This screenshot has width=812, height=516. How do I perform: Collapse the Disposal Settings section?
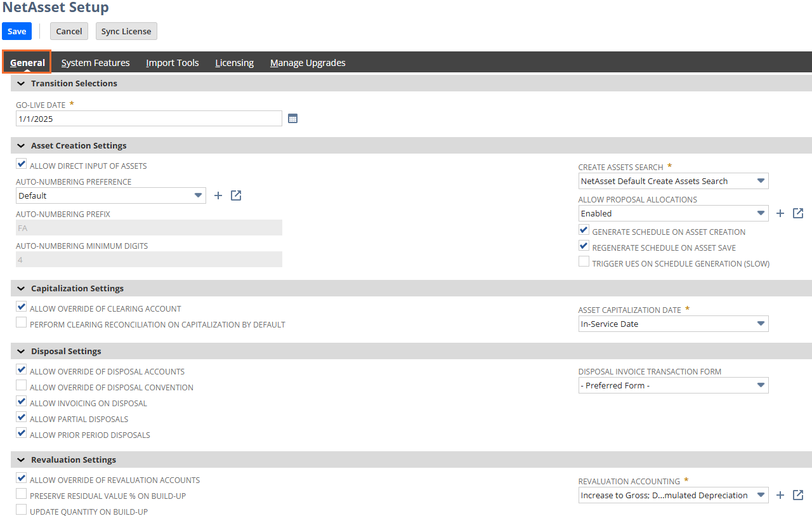click(x=21, y=351)
